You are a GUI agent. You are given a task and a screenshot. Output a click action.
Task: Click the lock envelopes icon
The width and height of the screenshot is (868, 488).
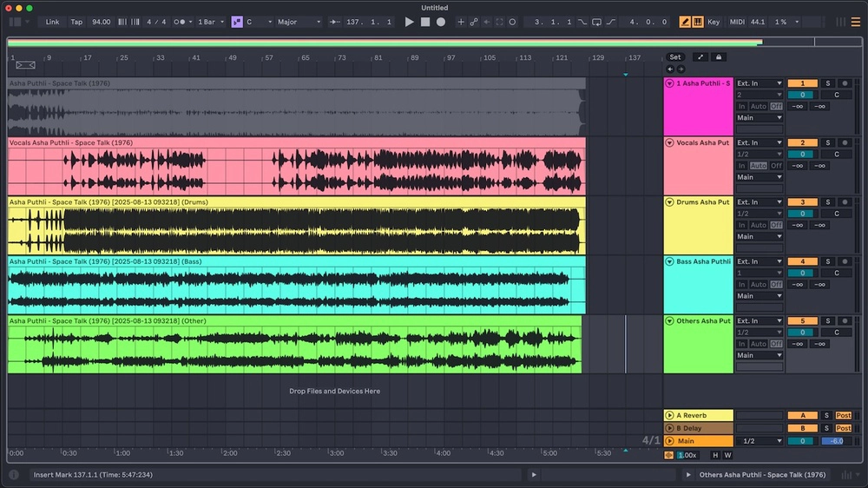pyautogui.click(x=718, y=57)
